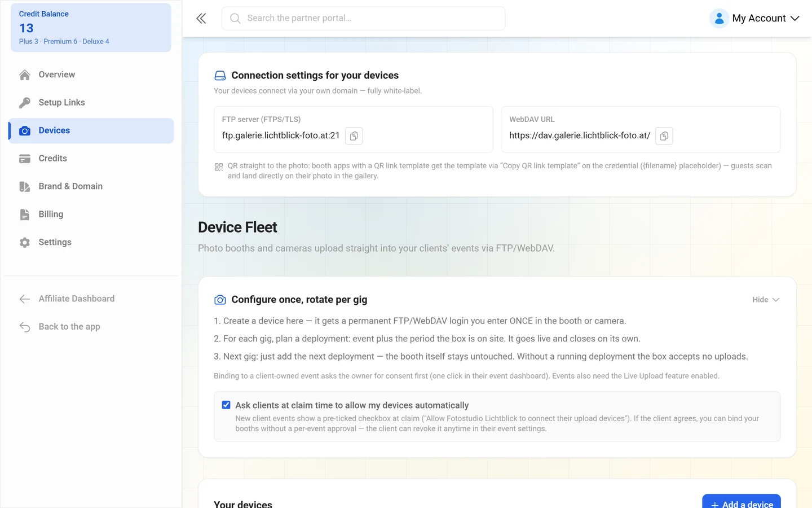Click the Your devices heading
812x508 pixels.
coord(243,503)
